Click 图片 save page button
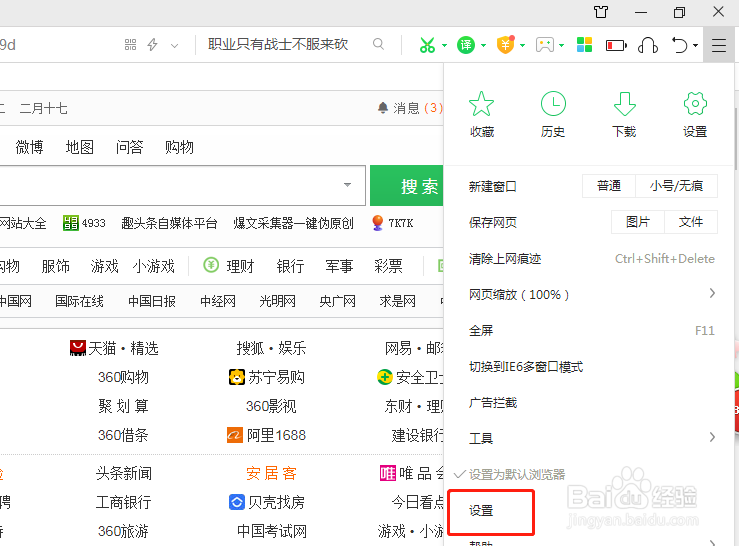Viewport: 739px width, 546px height. [638, 222]
